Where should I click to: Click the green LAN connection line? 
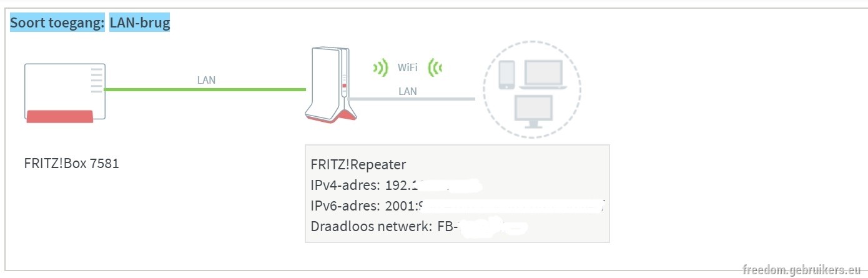[x=205, y=89]
